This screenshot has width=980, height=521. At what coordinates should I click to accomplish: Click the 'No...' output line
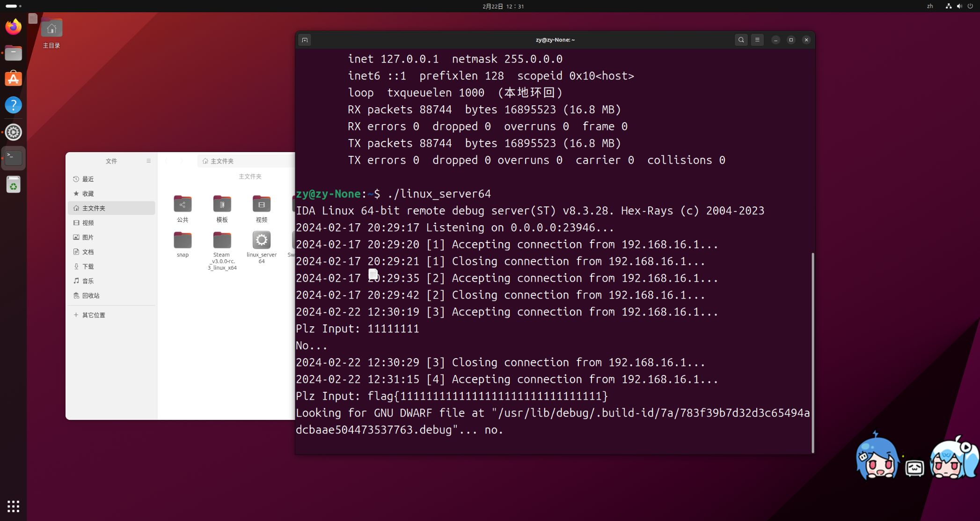point(311,345)
